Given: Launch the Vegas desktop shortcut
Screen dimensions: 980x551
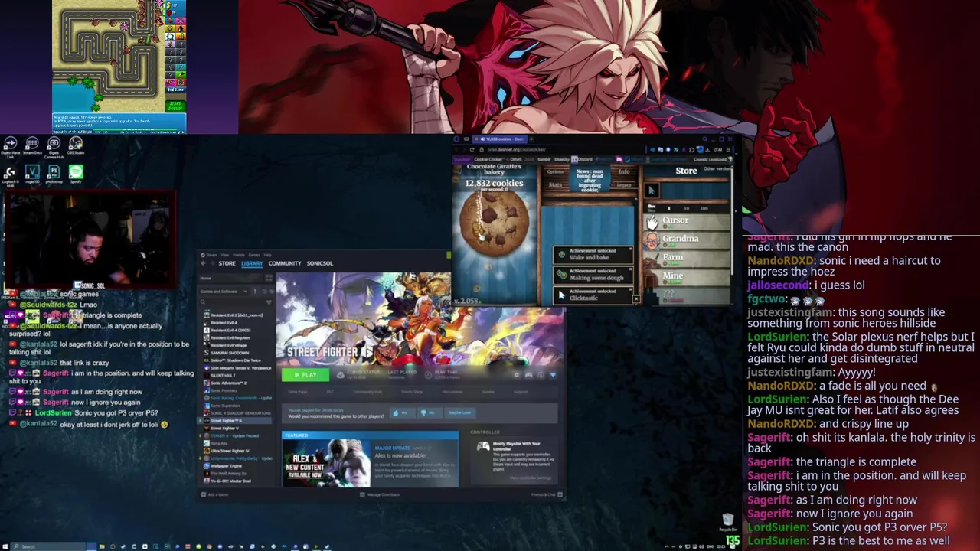Looking at the screenshot, I should [32, 174].
